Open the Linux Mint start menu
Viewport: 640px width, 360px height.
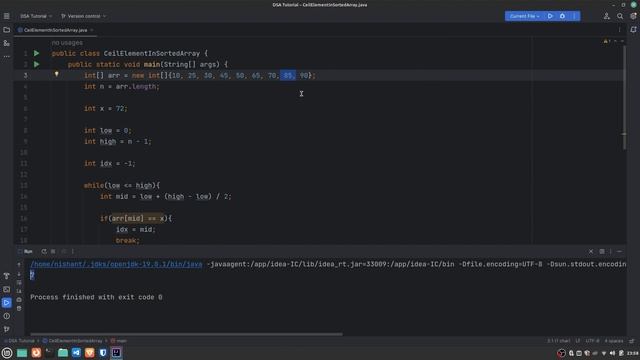click(7, 353)
